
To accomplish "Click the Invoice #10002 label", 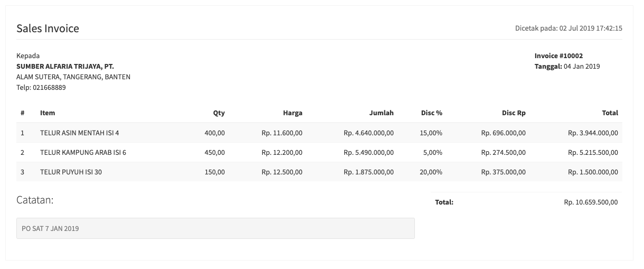I will tap(558, 56).
